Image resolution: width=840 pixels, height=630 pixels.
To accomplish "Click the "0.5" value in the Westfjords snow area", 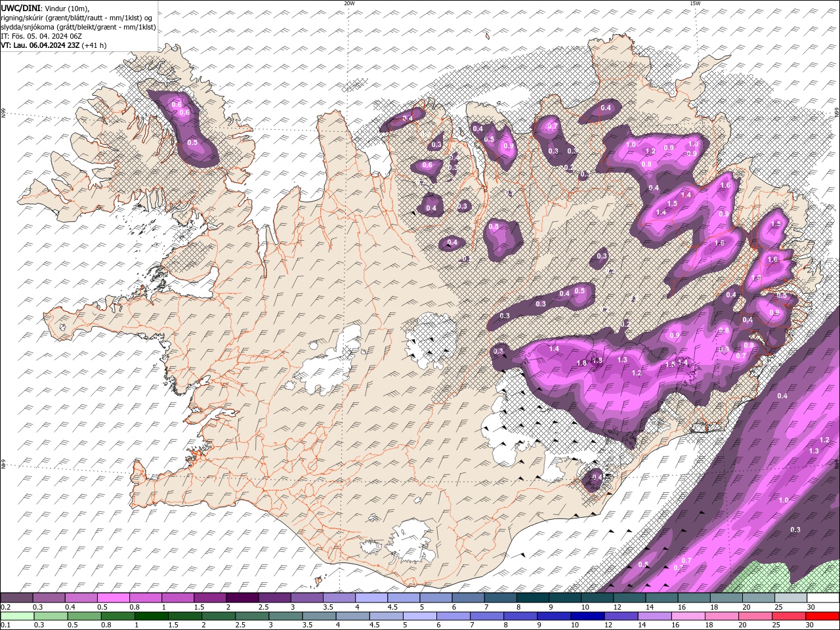I will 192,142.
